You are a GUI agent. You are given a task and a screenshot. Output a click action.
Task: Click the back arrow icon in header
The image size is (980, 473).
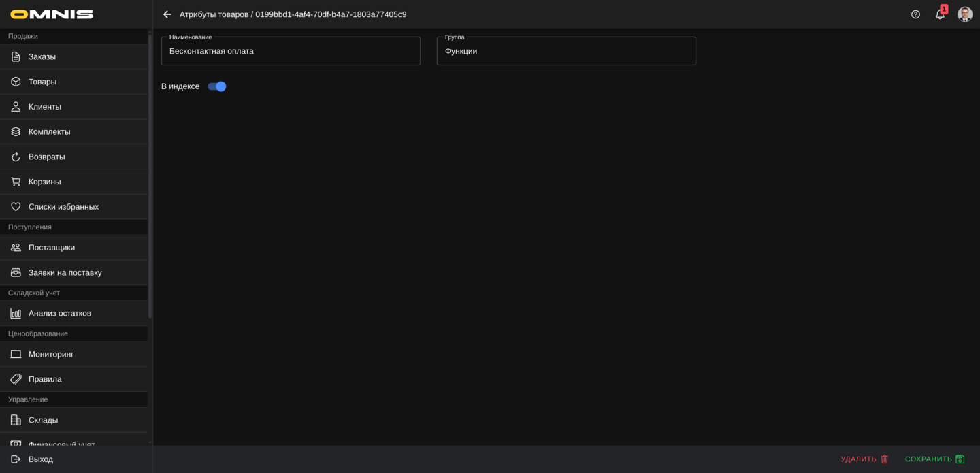pyautogui.click(x=167, y=14)
